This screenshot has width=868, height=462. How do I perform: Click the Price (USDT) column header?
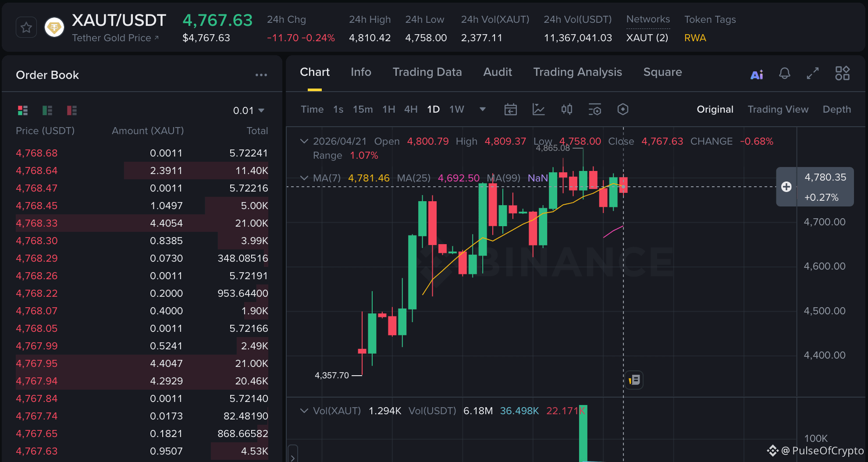(x=45, y=131)
